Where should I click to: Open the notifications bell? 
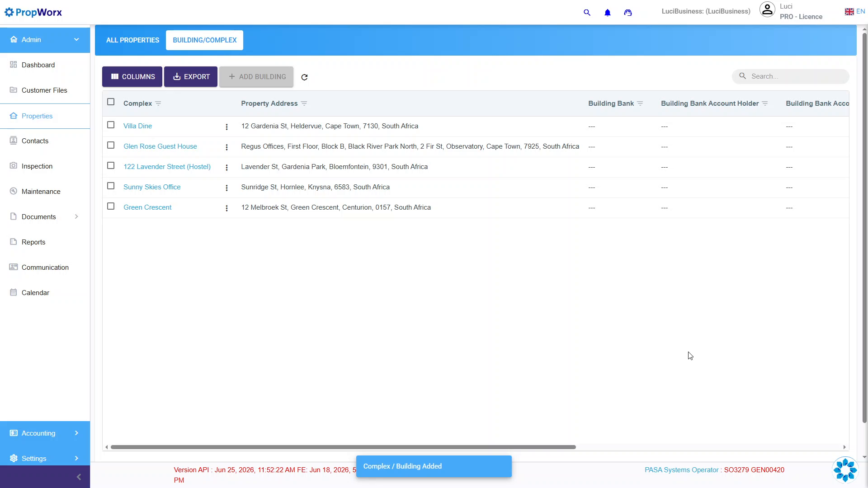(x=608, y=13)
